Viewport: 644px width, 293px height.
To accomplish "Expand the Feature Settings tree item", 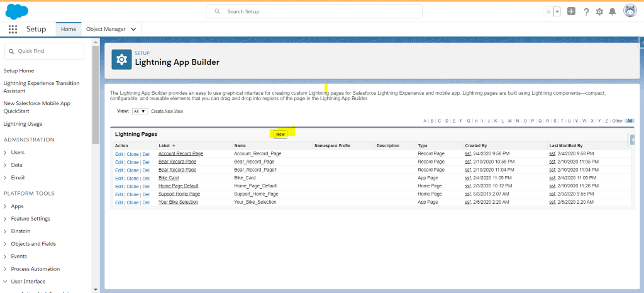I will tap(6, 219).
